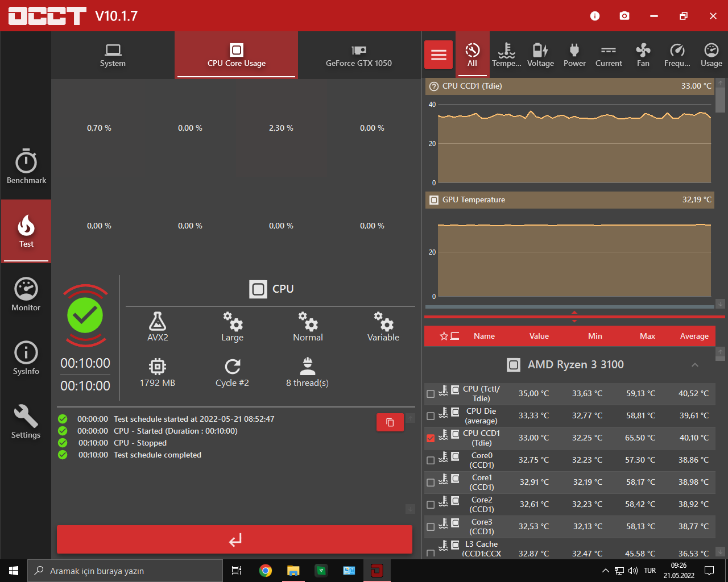Sort sensors by Average column header

point(694,336)
